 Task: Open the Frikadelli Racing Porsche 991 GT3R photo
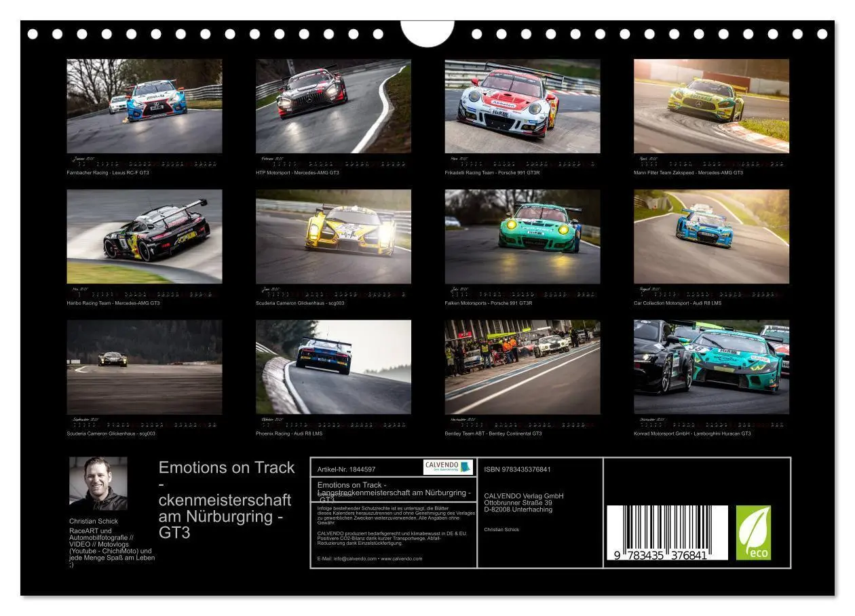[x=522, y=106]
